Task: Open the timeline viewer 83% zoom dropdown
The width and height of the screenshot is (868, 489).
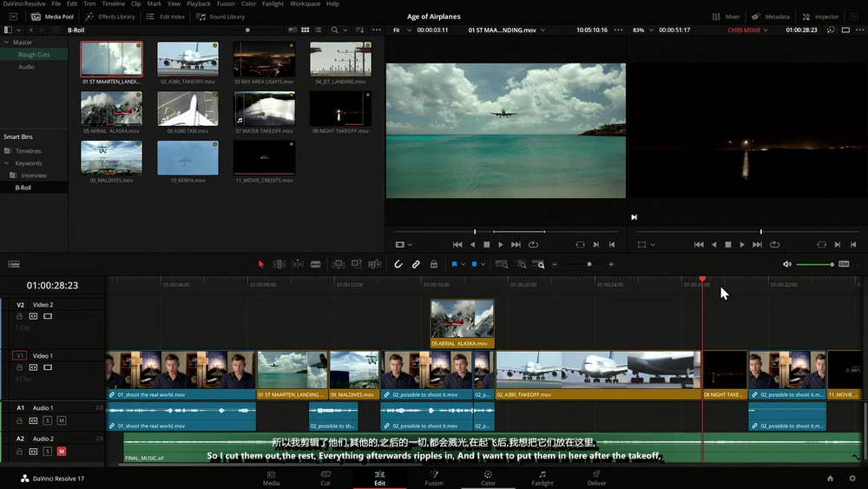Action: tap(642, 30)
